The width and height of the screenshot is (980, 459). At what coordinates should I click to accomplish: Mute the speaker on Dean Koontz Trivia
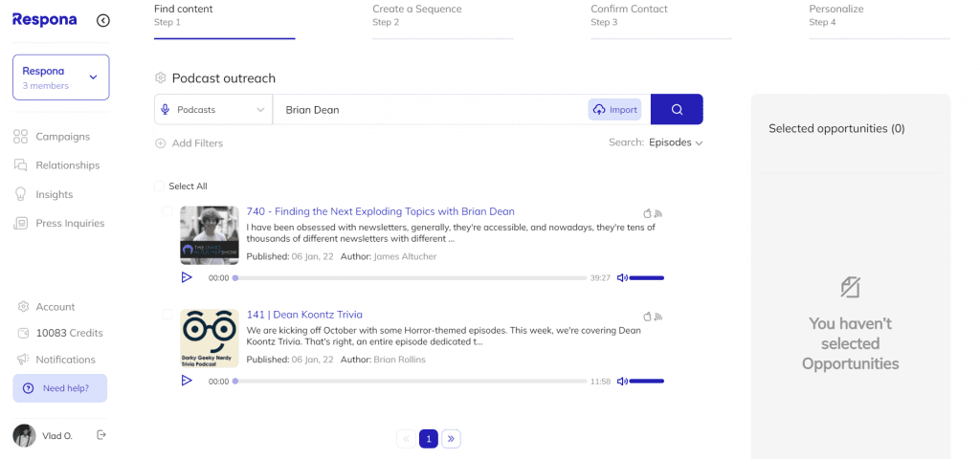[x=622, y=381]
